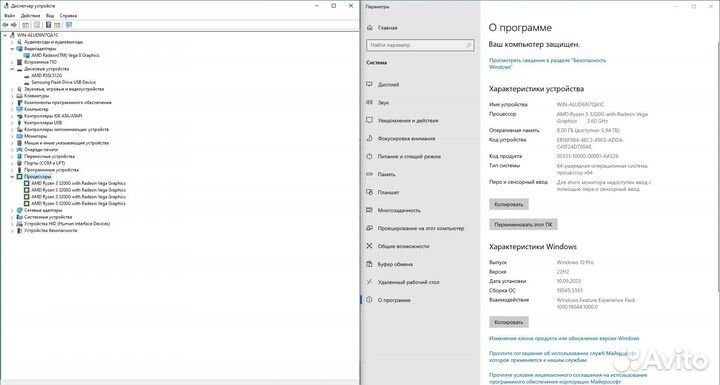Click the Клавиатуры keyboard category icon
720x385 pixels.
click(x=19, y=96)
